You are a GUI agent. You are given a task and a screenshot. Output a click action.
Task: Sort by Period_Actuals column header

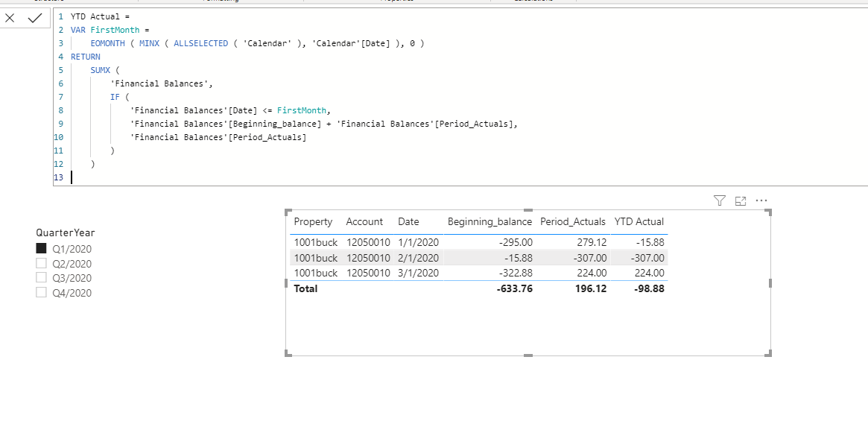[573, 222]
